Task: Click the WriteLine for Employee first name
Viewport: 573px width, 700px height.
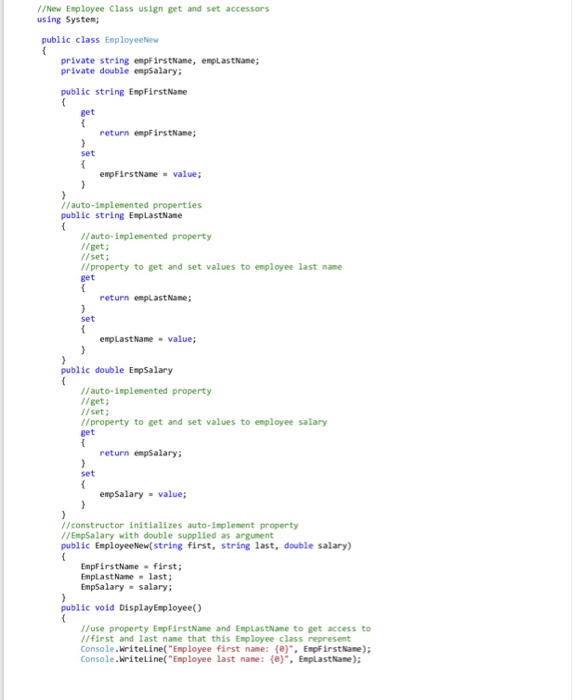Action: (x=226, y=649)
